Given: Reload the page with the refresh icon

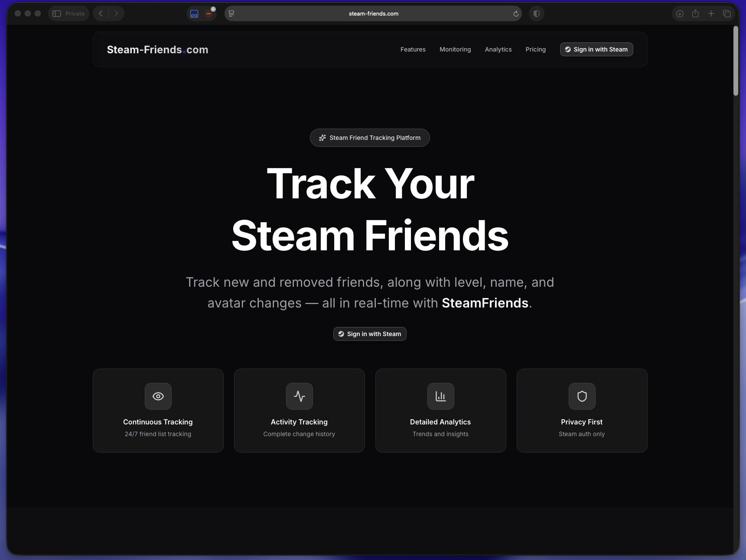Looking at the screenshot, I should click(516, 14).
